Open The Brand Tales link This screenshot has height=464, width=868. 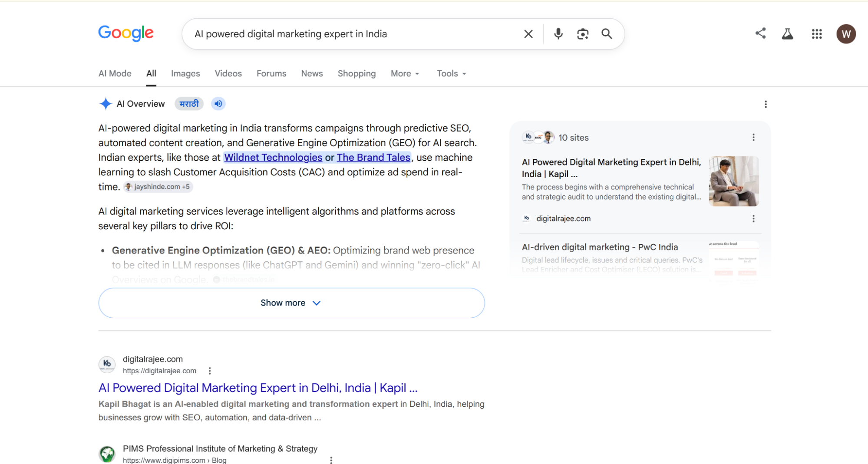[373, 158]
